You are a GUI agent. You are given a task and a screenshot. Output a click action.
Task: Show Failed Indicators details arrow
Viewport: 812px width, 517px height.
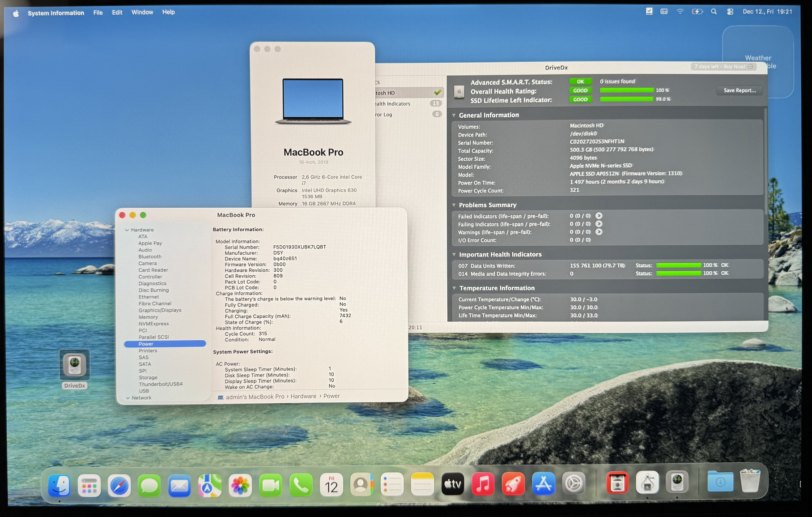pyautogui.click(x=599, y=216)
